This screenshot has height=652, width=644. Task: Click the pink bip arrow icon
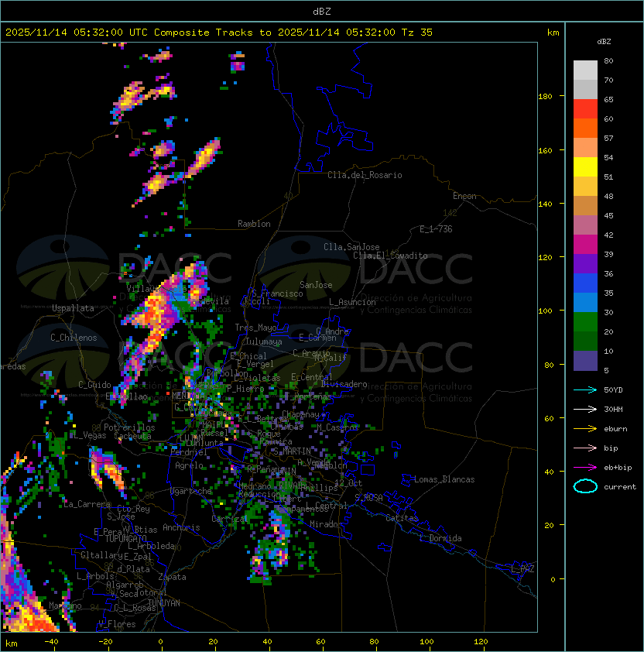pyautogui.click(x=585, y=448)
